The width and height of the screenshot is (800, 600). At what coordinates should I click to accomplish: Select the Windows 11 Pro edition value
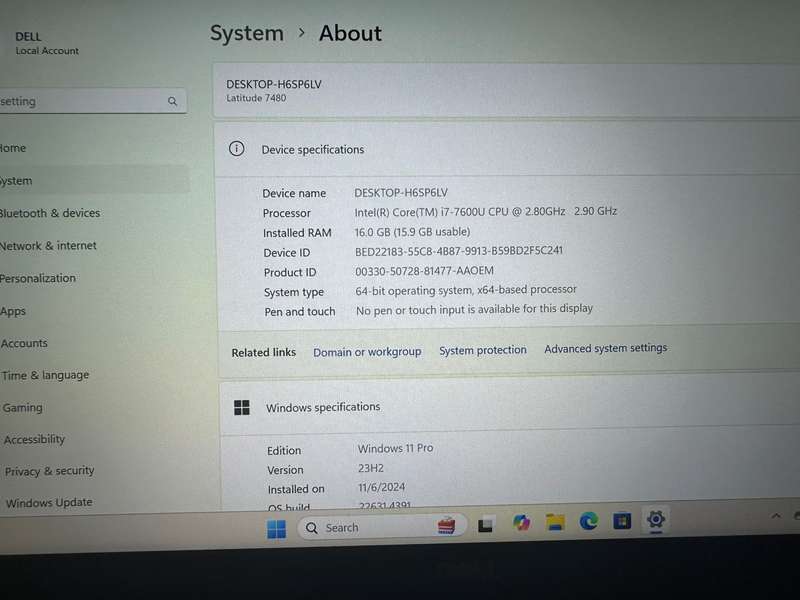[x=395, y=448]
